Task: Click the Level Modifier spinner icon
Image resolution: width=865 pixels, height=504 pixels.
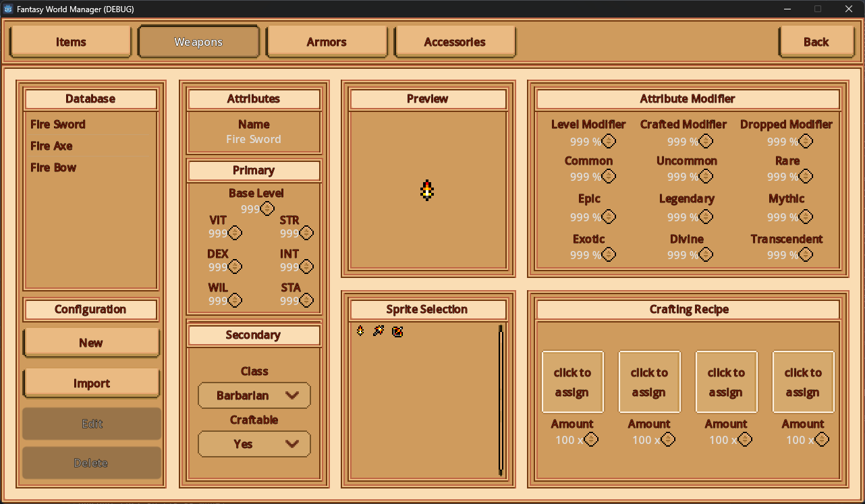Action: (609, 141)
